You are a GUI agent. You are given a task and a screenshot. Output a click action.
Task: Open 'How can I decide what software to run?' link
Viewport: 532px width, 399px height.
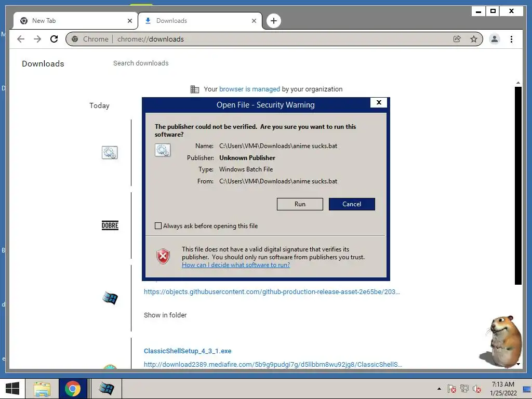pos(236,265)
